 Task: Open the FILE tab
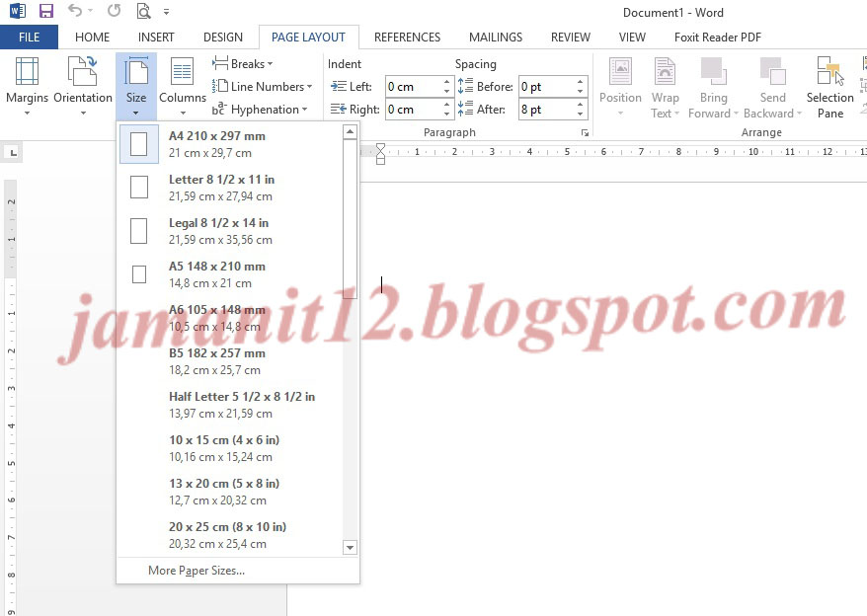click(x=29, y=38)
